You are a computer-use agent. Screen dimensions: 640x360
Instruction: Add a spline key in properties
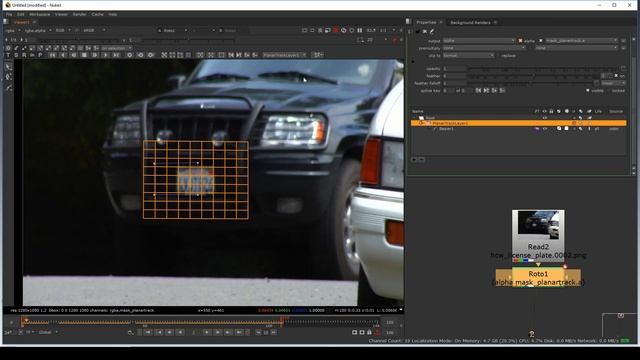[494, 90]
